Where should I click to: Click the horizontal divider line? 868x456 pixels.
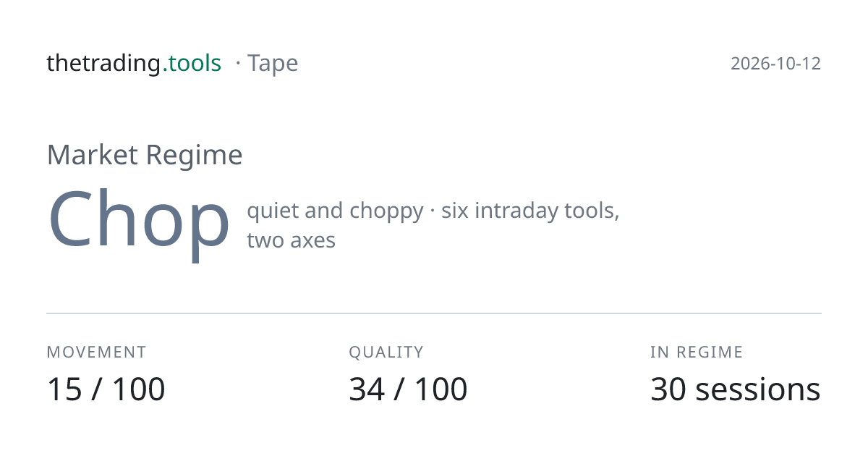(x=434, y=313)
